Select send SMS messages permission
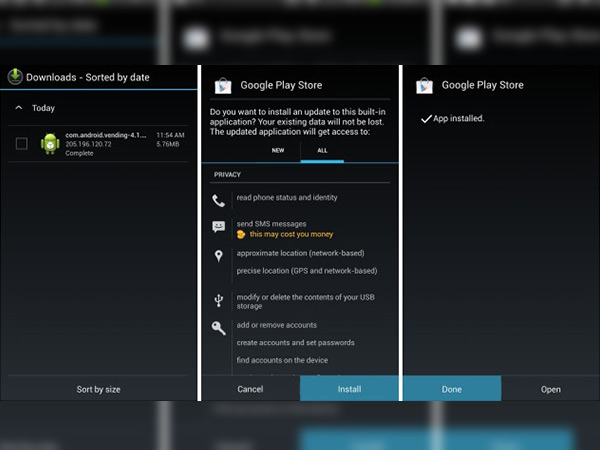This screenshot has height=450, width=600. click(x=271, y=223)
